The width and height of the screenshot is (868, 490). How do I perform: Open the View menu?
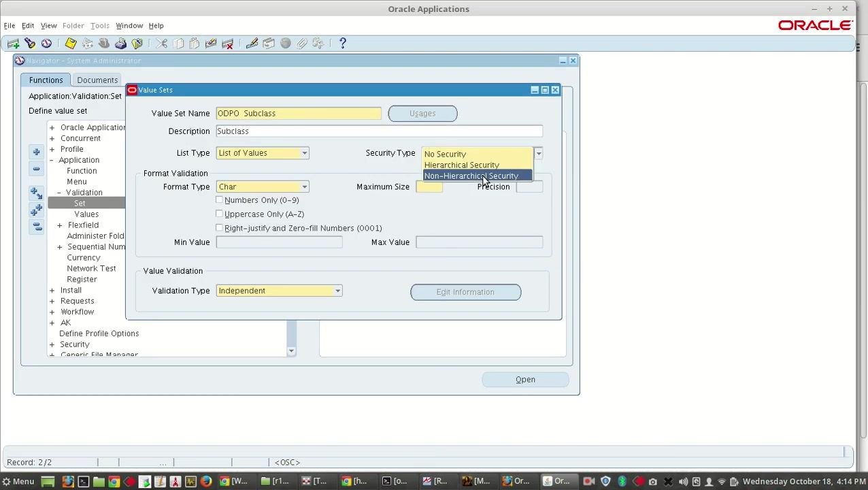click(48, 26)
